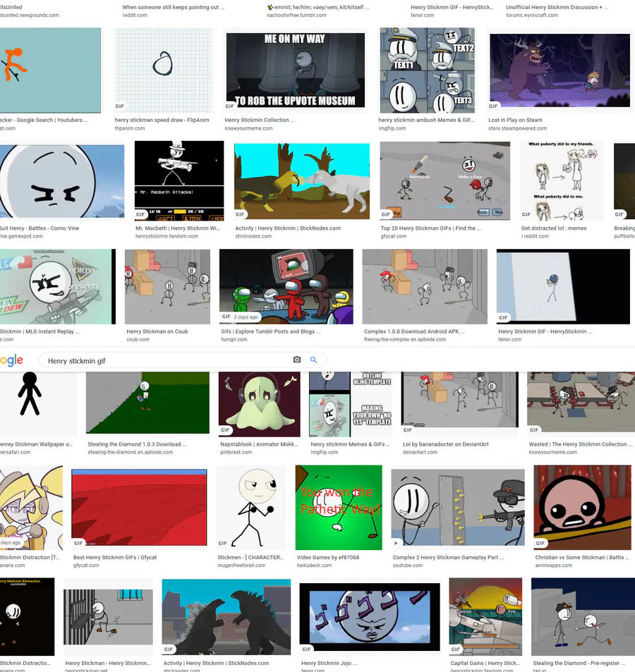The image size is (635, 672).
Task: Open the two dinosaurs fighting thumbnail
Action: [302, 181]
